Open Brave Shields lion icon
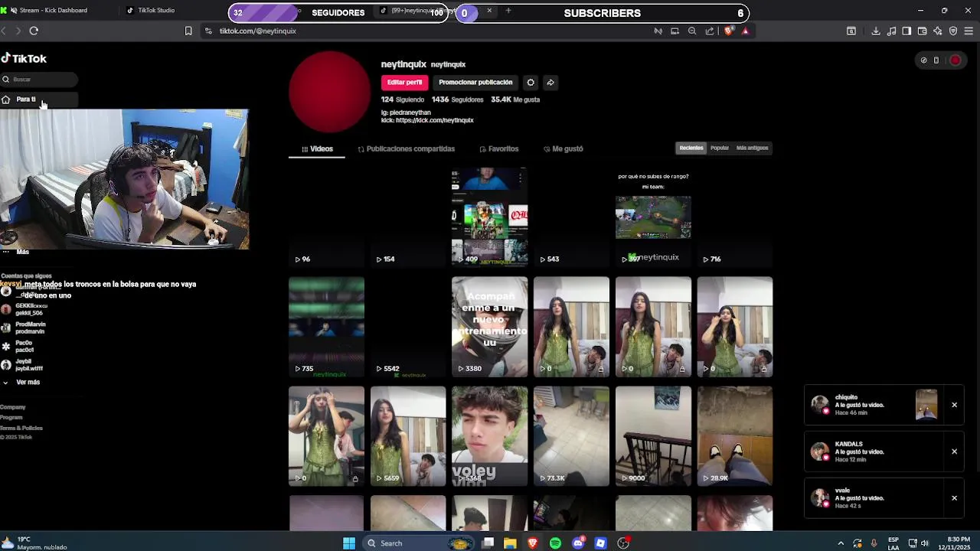 pos(728,31)
